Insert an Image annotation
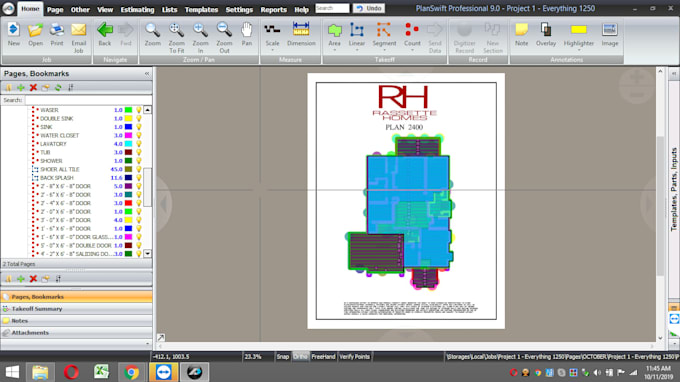This screenshot has height=382, width=680. tap(610, 35)
